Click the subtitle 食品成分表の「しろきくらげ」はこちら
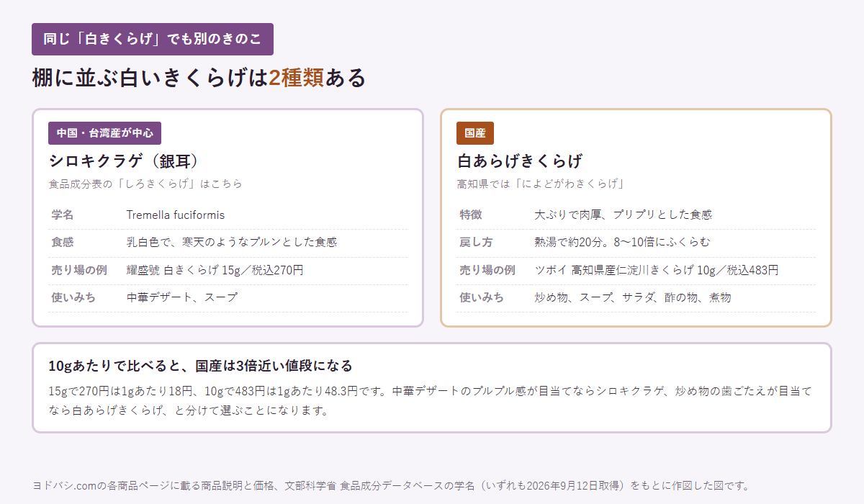Viewport: 864px width, 504px height. (145, 184)
